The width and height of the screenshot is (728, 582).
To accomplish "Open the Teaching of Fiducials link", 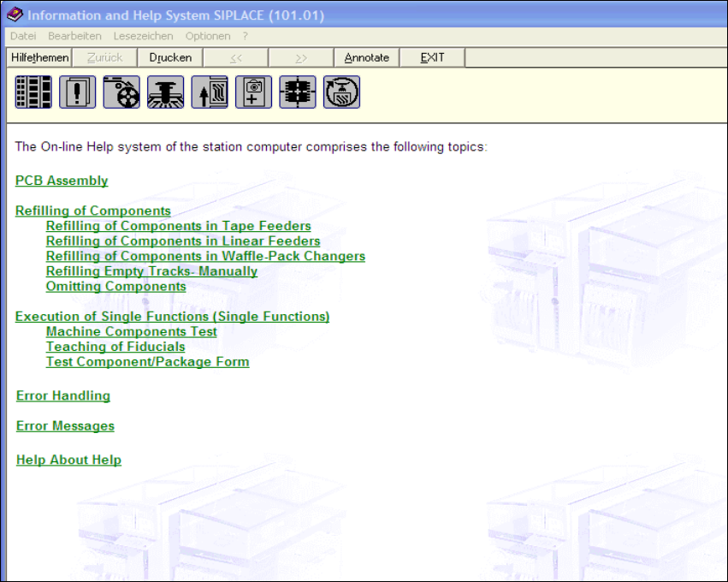I will 115,347.
